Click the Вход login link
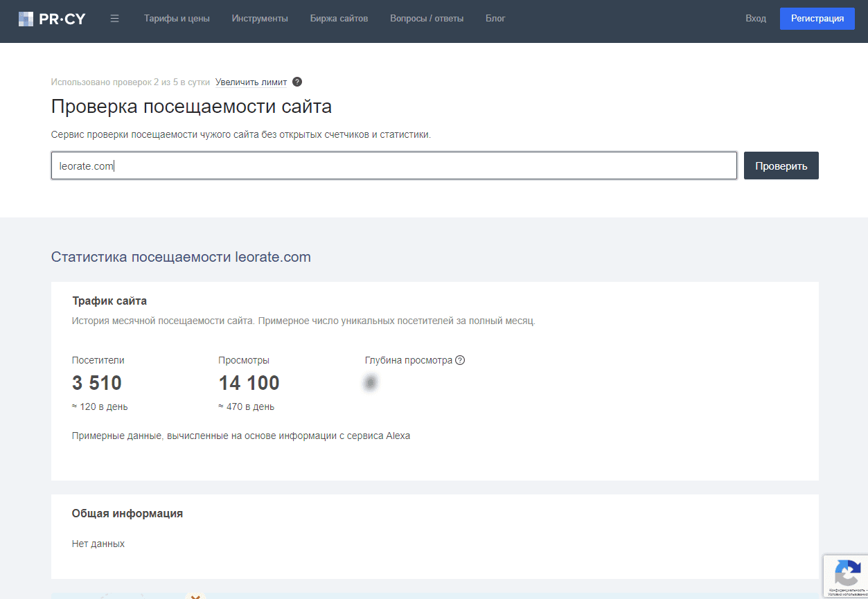Image resolution: width=868 pixels, height=599 pixels. coord(756,19)
